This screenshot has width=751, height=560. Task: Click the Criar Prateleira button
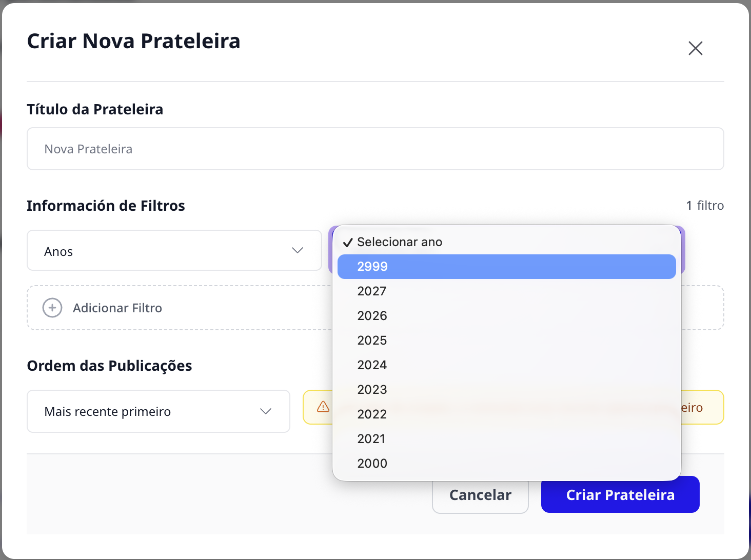(x=620, y=494)
